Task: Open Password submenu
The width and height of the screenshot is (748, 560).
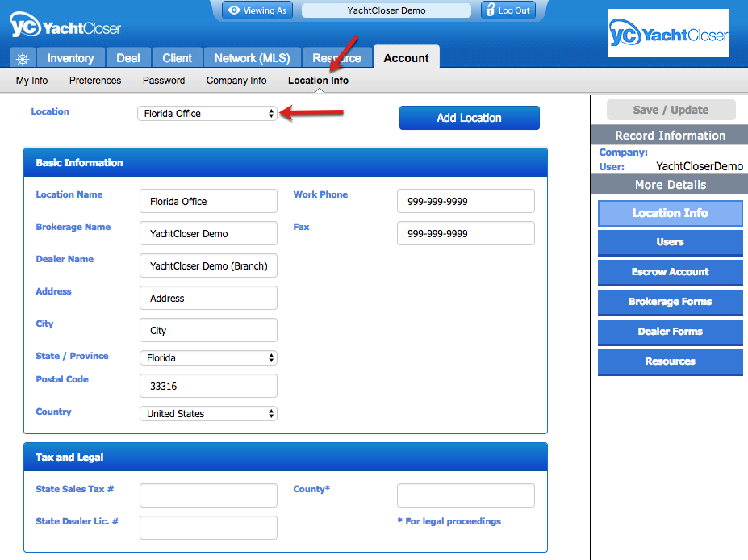Action: pyautogui.click(x=164, y=80)
